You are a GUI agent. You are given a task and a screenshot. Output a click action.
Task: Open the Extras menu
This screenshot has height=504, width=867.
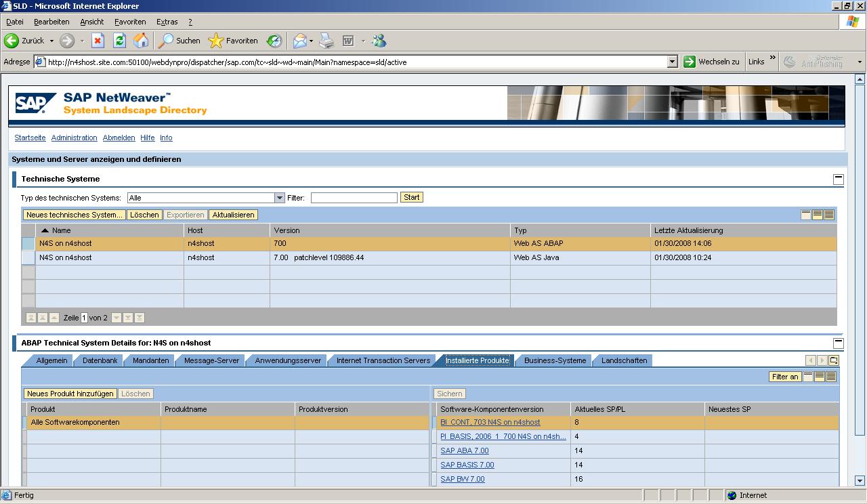click(x=167, y=22)
